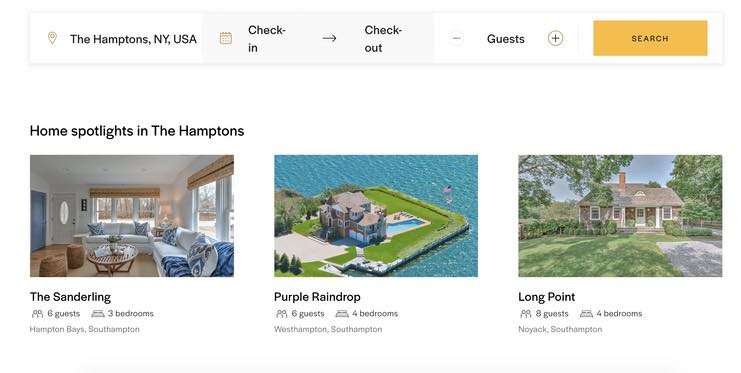Click guests icon under The Sanderling
Screen dimensions: 741x373
coord(37,313)
